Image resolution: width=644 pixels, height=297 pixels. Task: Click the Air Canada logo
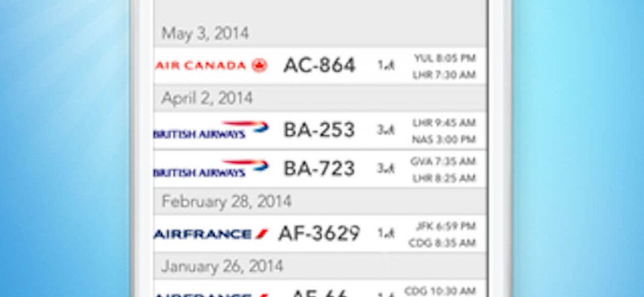pyautogui.click(x=212, y=65)
